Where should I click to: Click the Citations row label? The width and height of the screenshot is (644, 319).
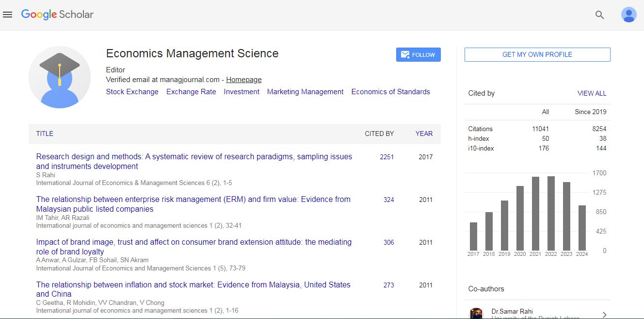pos(480,129)
